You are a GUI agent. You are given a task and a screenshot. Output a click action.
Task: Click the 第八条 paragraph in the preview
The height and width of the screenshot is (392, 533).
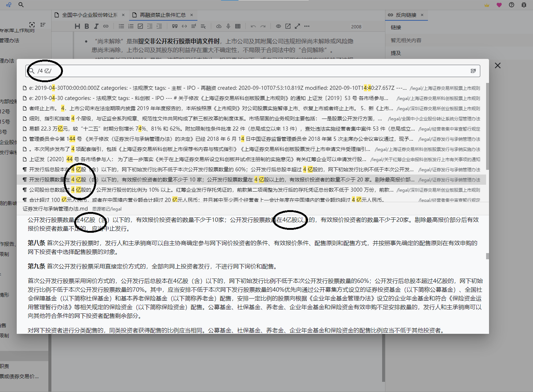click(x=253, y=247)
